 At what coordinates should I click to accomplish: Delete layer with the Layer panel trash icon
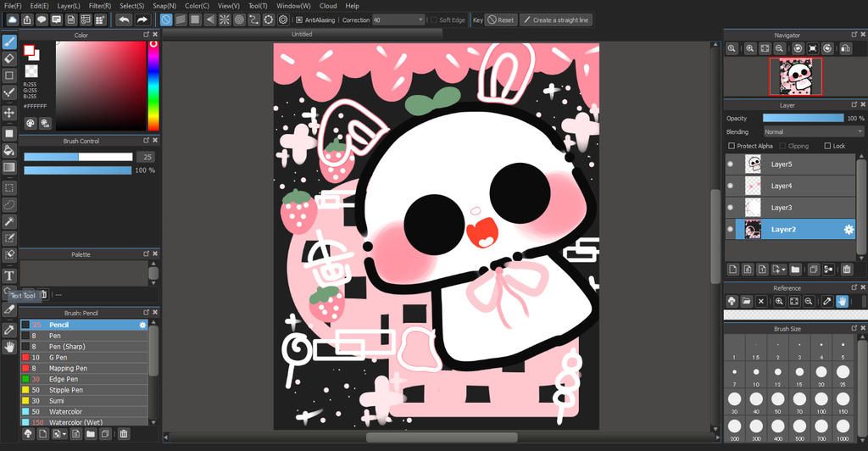pyautogui.click(x=847, y=270)
